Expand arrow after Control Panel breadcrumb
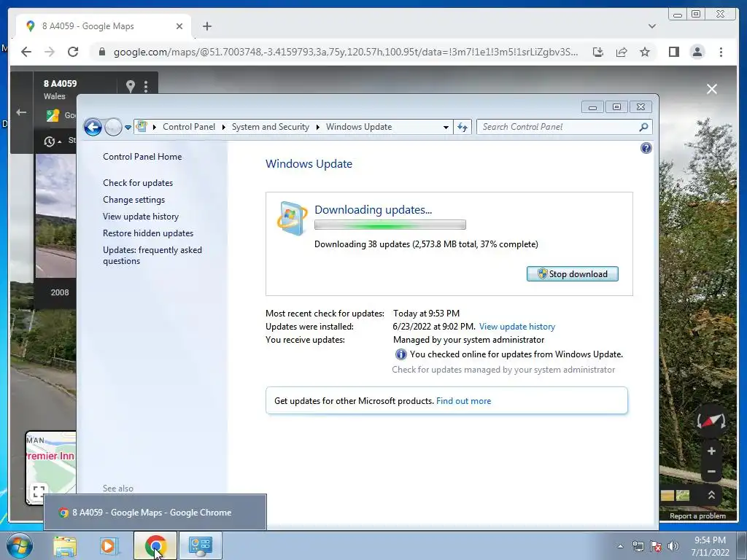 tap(223, 127)
